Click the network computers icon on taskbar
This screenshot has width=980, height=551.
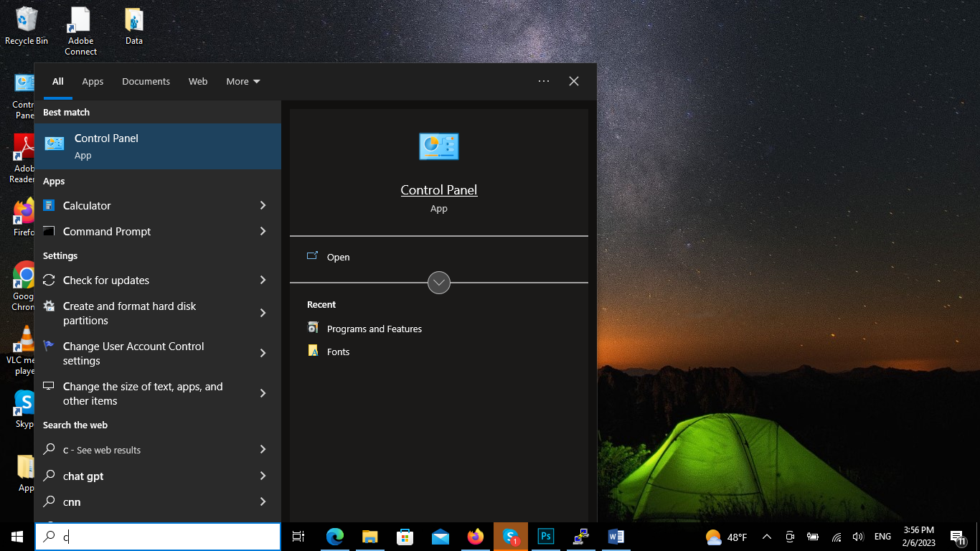click(x=581, y=537)
